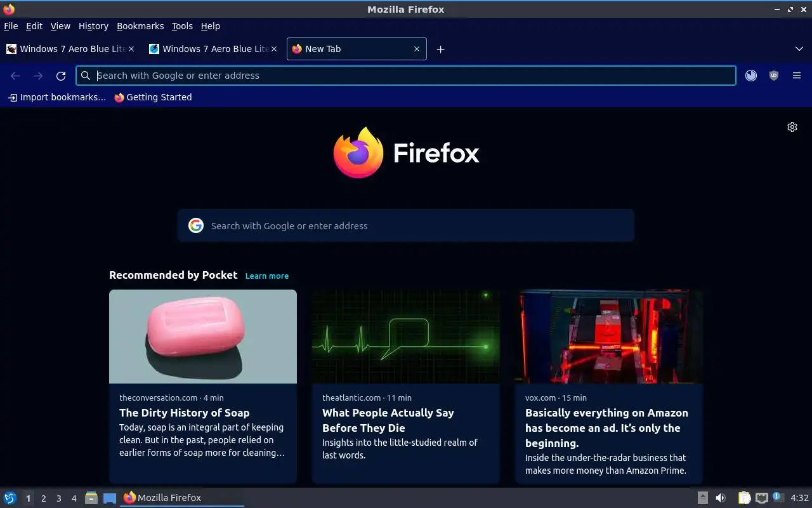Focus the address bar input field
Viewport: 812px width, 508px height.
[406, 76]
